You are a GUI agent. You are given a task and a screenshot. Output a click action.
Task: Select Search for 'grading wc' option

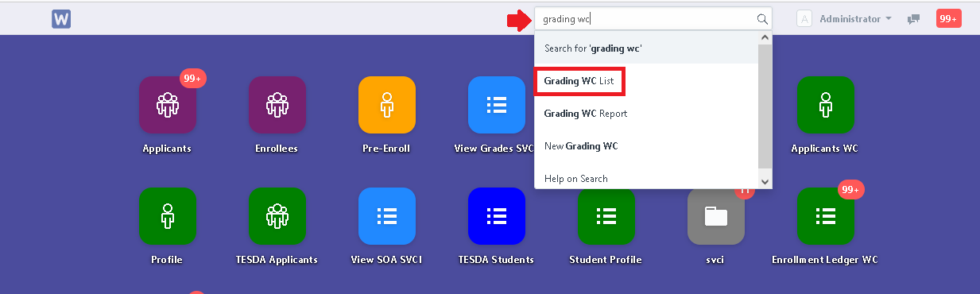point(647,48)
